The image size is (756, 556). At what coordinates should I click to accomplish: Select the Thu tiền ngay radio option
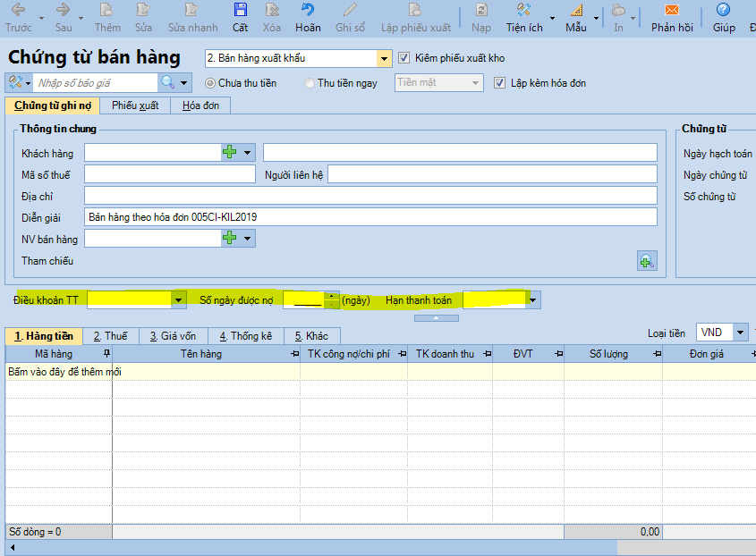[x=310, y=83]
